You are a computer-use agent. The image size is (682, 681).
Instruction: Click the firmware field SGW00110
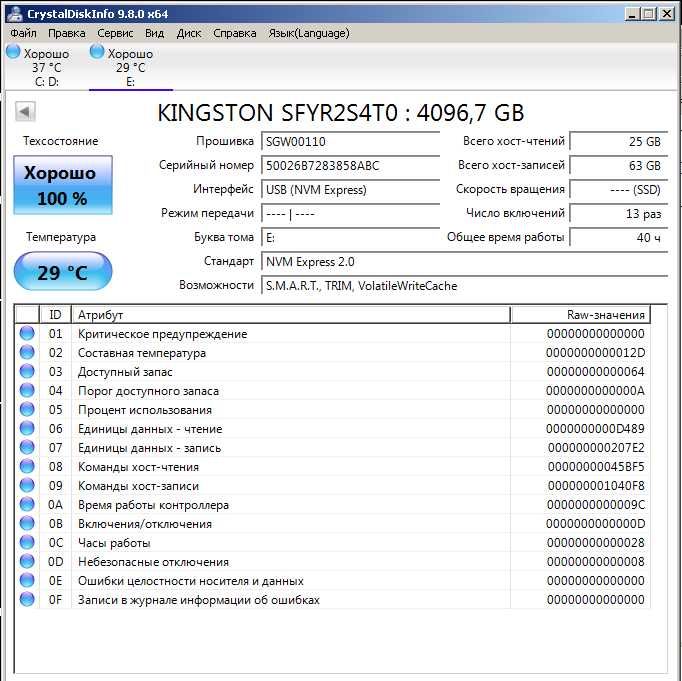point(351,142)
